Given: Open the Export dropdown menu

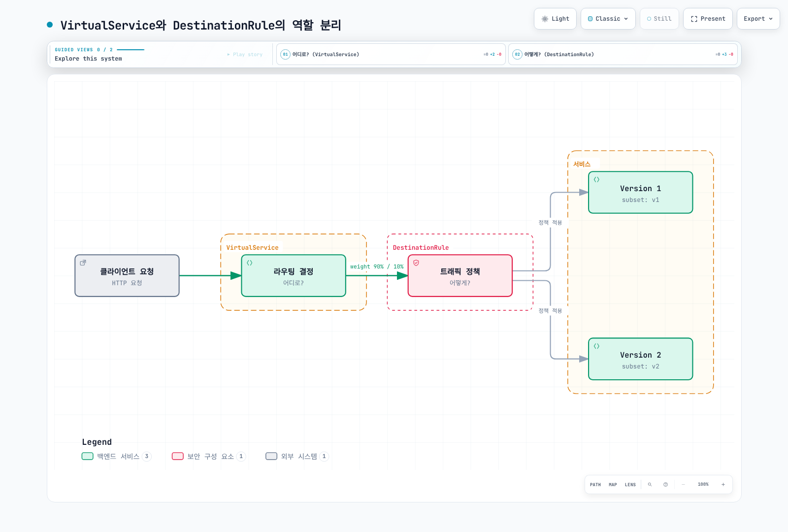Looking at the screenshot, I should pyautogui.click(x=758, y=19).
